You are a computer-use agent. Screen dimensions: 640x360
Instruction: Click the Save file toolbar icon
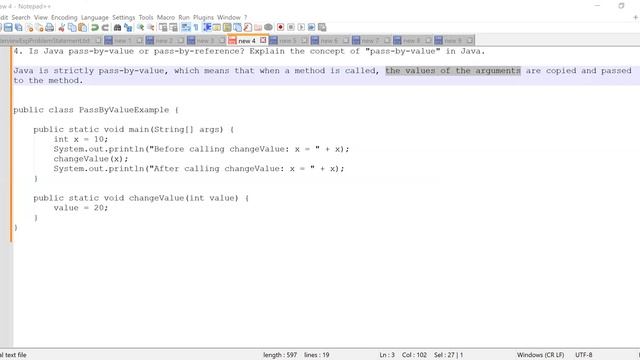click(x=8, y=27)
